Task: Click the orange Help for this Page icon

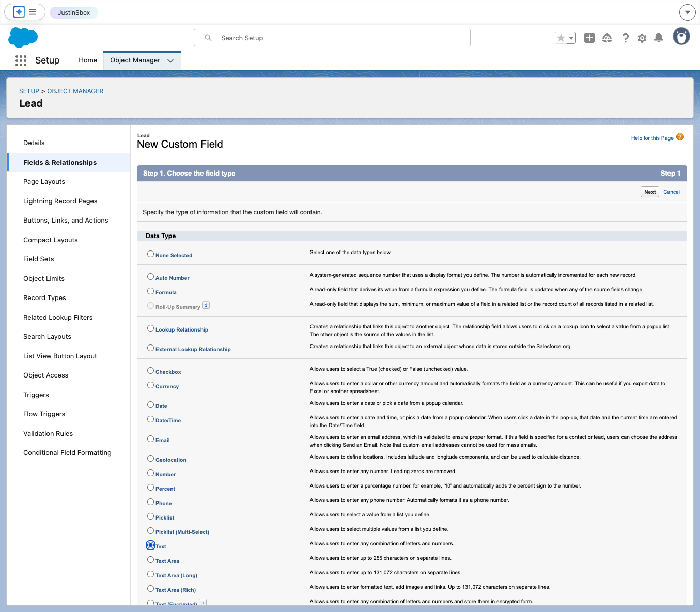Action: tap(680, 137)
